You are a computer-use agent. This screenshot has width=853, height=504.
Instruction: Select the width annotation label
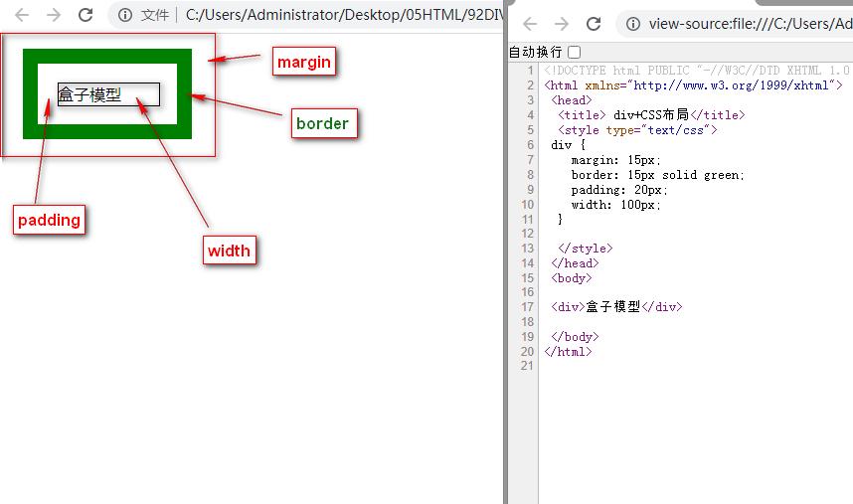pyautogui.click(x=229, y=250)
